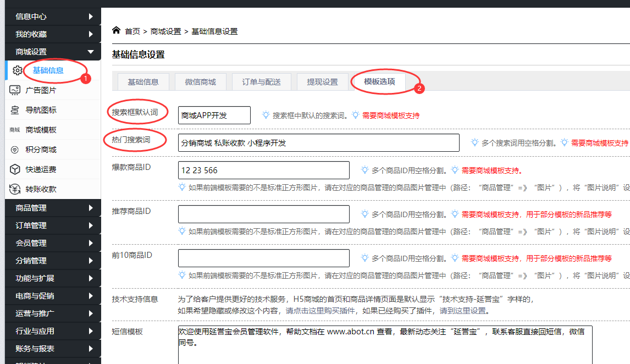Click the 广告图片 picture icon
Viewport: 630px width, 364px height.
click(15, 90)
